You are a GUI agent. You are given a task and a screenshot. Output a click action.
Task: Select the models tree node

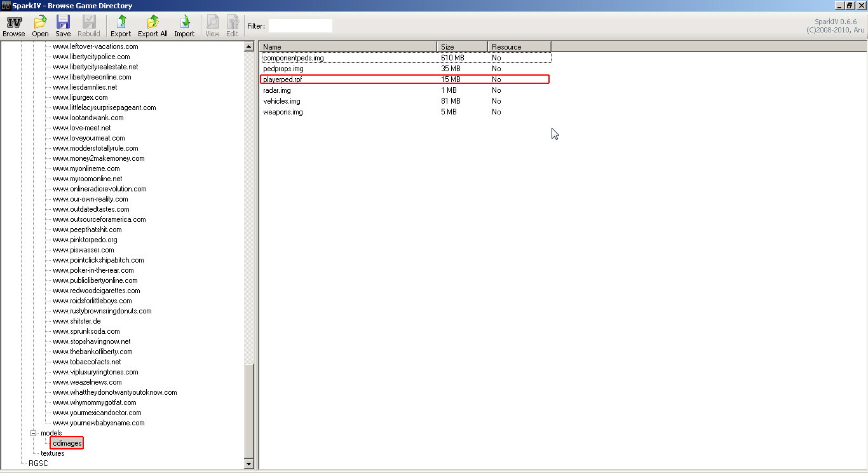pyautogui.click(x=51, y=433)
